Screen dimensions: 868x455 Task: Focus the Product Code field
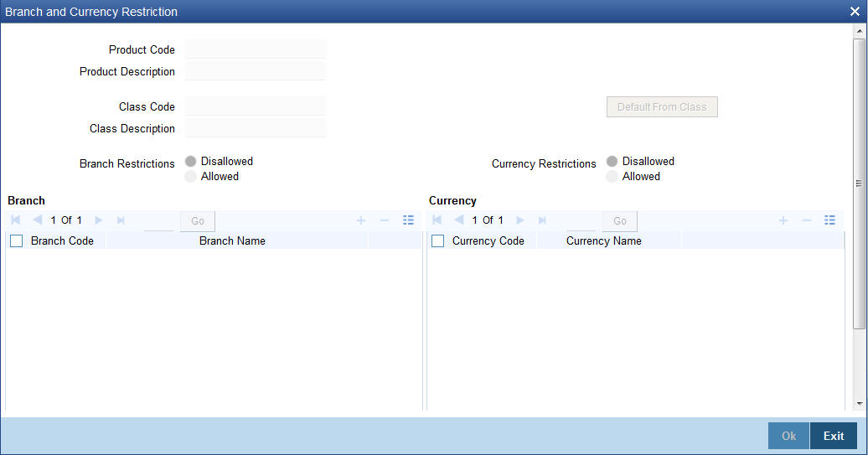[x=256, y=49]
